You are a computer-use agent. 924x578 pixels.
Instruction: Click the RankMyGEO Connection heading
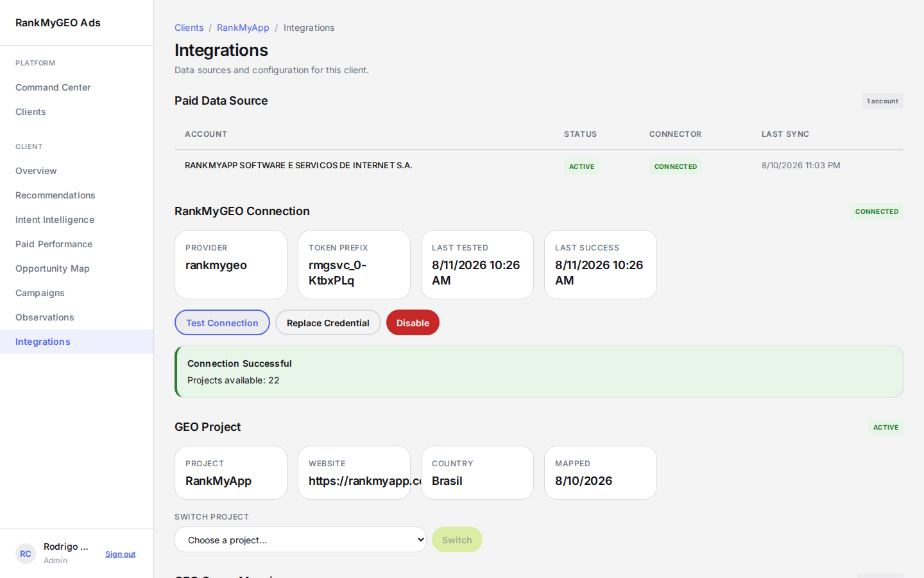242,211
